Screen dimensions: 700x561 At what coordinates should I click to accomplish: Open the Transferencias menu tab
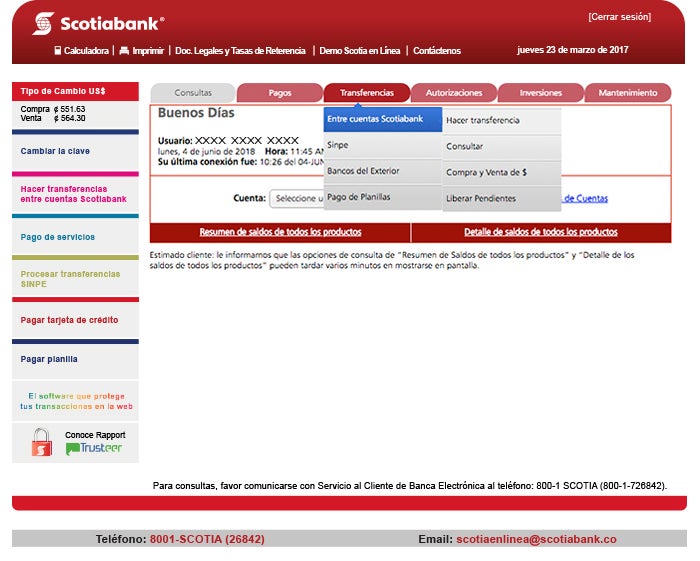pos(367,93)
